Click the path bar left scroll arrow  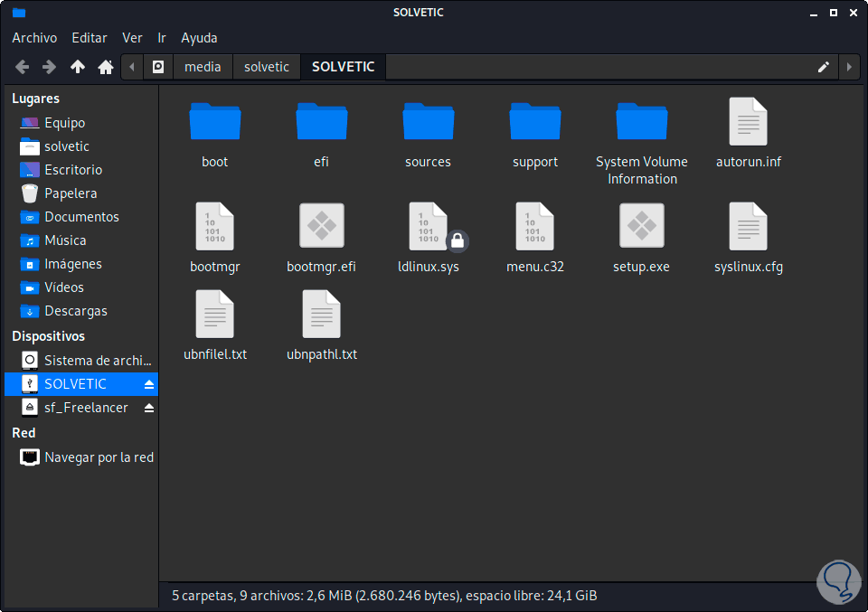pos(132,67)
